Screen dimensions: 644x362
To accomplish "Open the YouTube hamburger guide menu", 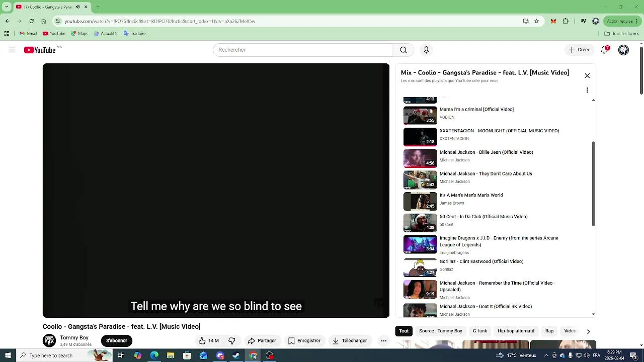I will [12, 50].
